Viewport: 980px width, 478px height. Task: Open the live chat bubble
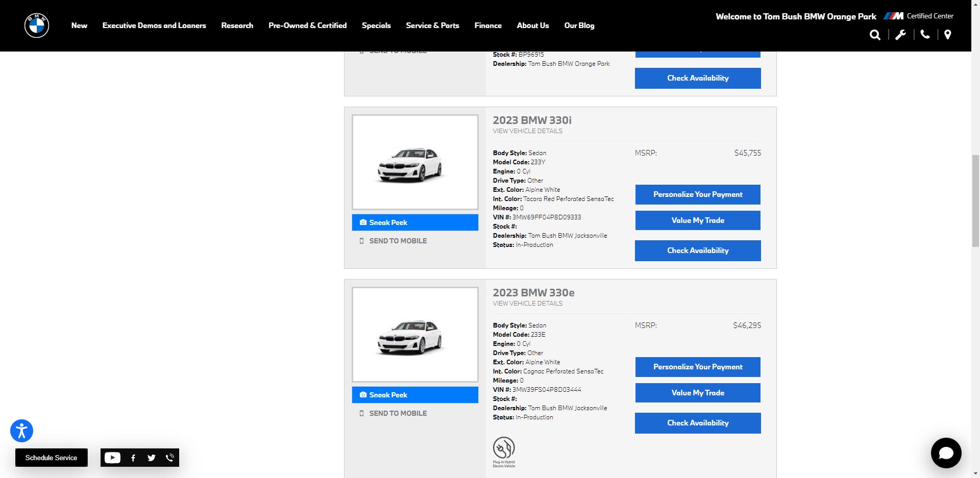tap(946, 453)
